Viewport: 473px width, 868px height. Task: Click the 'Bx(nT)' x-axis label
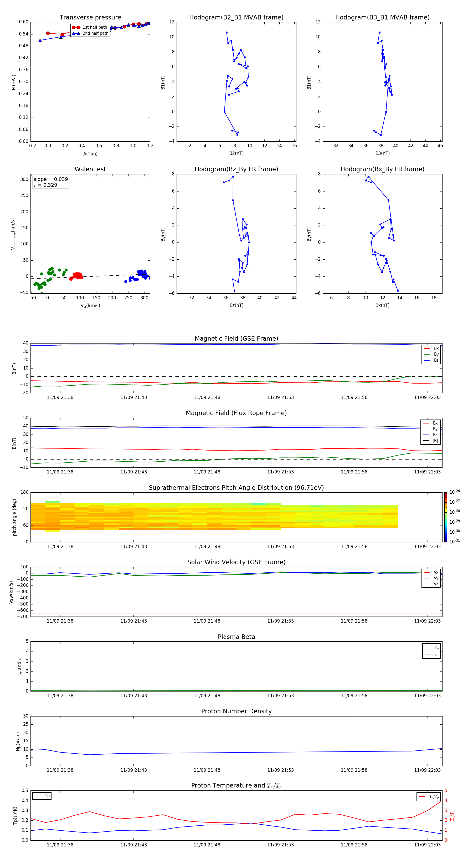[382, 305]
